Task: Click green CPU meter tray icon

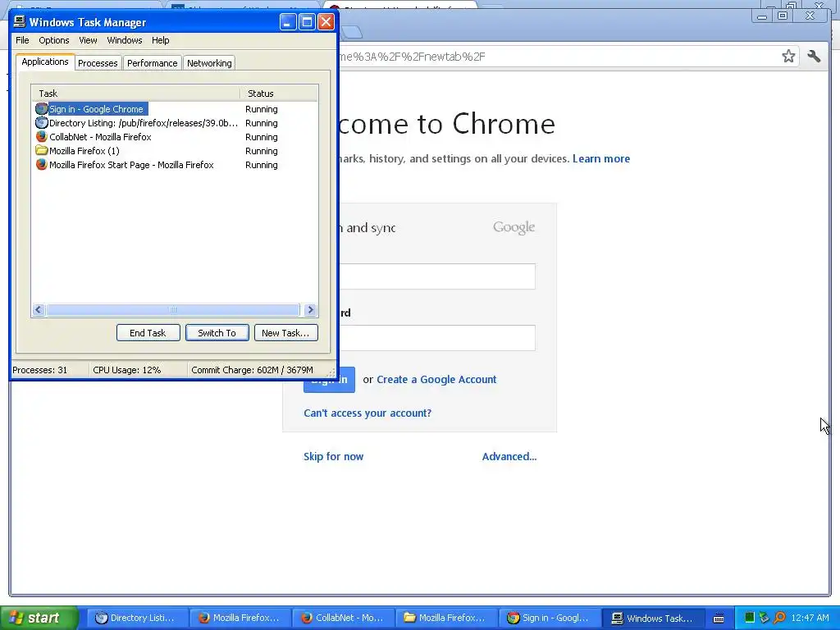Action: click(750, 618)
